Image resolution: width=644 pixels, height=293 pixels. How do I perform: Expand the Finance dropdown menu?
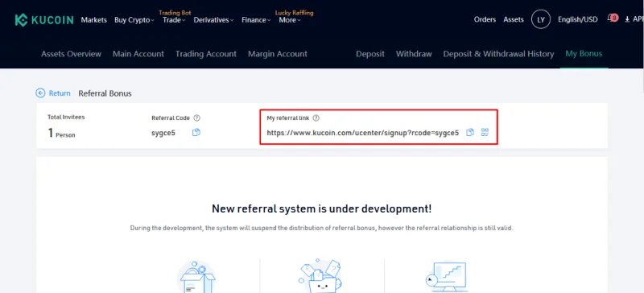click(256, 20)
